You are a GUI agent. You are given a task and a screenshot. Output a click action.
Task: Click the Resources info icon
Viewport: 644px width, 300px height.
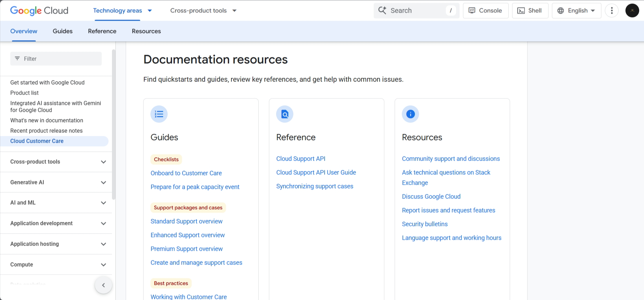(410, 114)
